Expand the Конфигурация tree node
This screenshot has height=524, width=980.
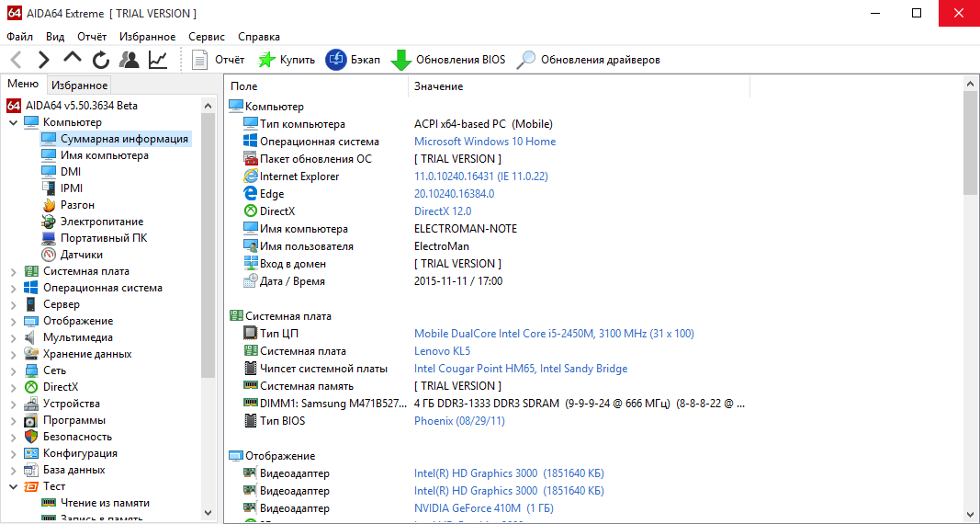13,454
